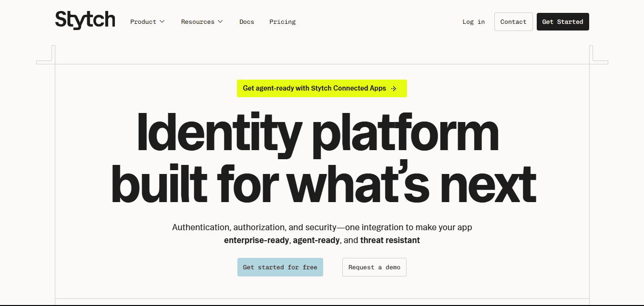Click the dotted arrow icon in the banner
The width and height of the screenshot is (644, 306).
pos(394,89)
